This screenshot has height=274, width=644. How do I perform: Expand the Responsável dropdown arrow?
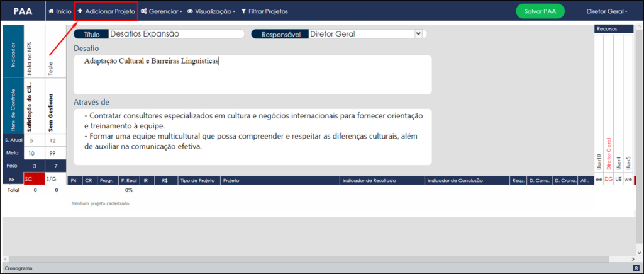[418, 34]
